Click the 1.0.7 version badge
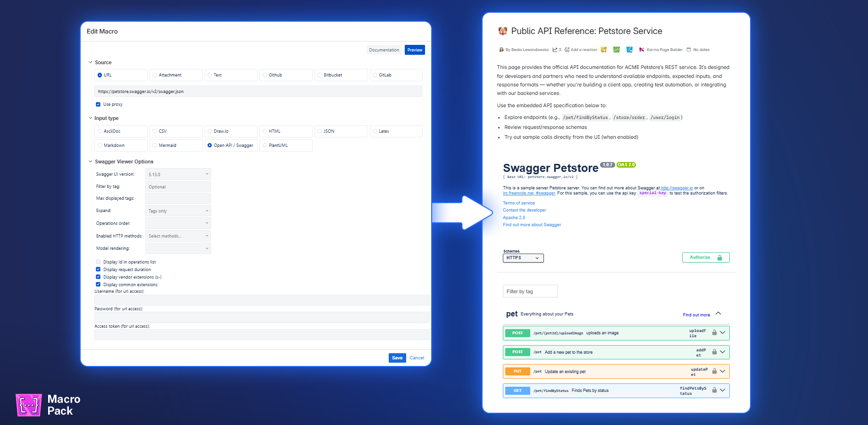 click(x=607, y=165)
